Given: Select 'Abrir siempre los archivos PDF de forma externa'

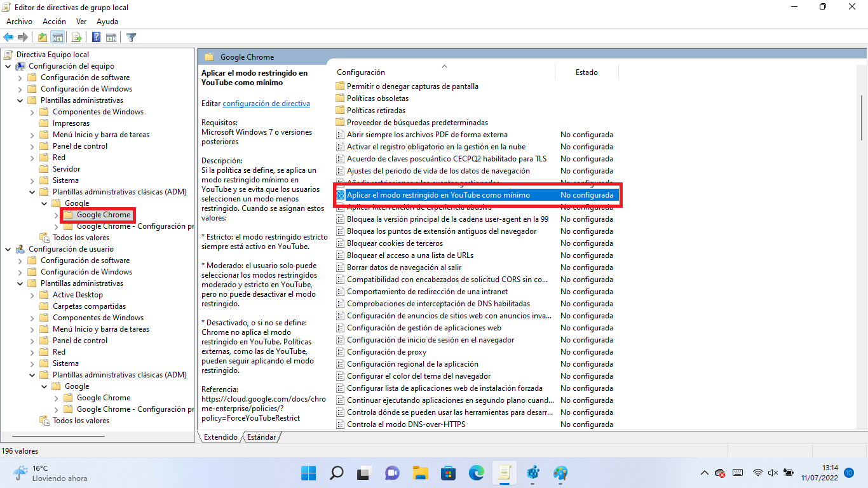Looking at the screenshot, I should [427, 135].
